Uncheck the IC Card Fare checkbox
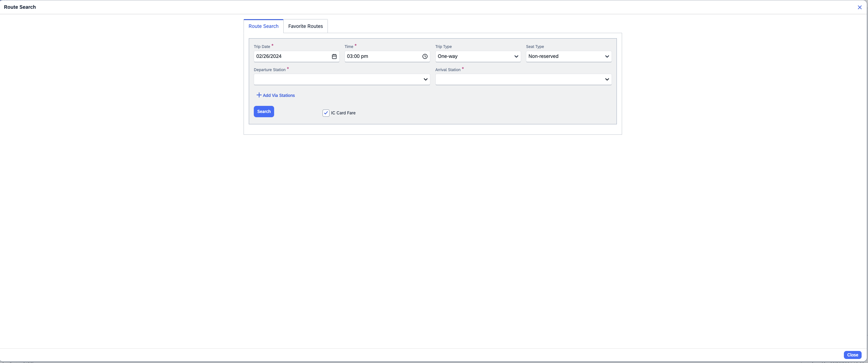The width and height of the screenshot is (868, 363). tap(326, 113)
